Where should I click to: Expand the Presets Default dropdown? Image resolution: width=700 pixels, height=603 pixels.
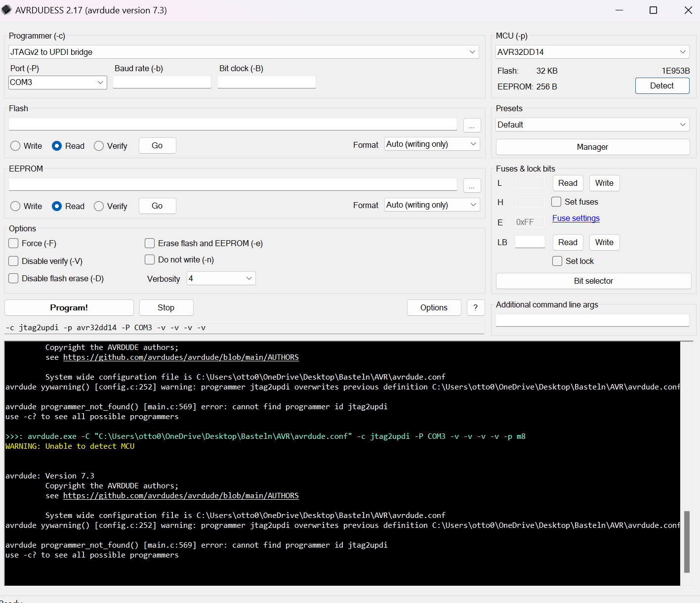tap(592, 125)
